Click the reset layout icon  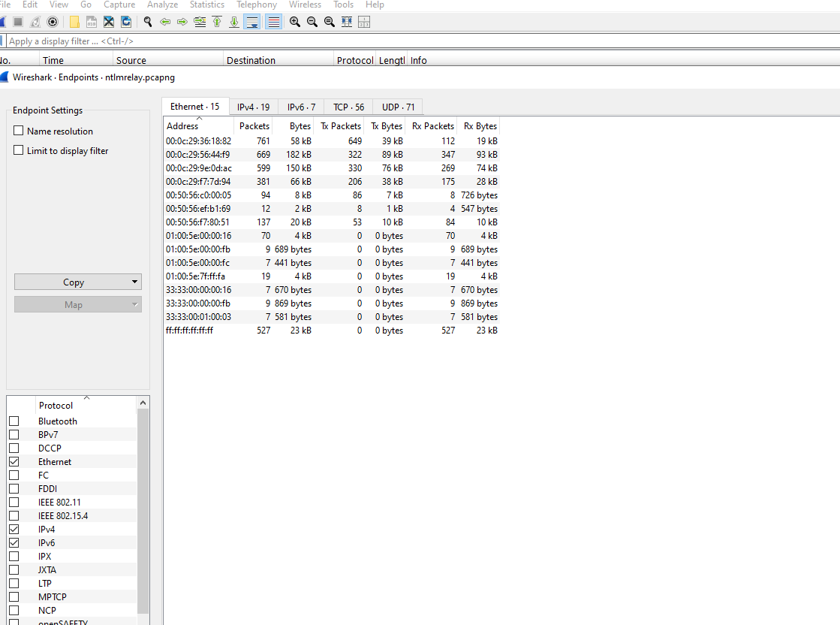(x=364, y=22)
